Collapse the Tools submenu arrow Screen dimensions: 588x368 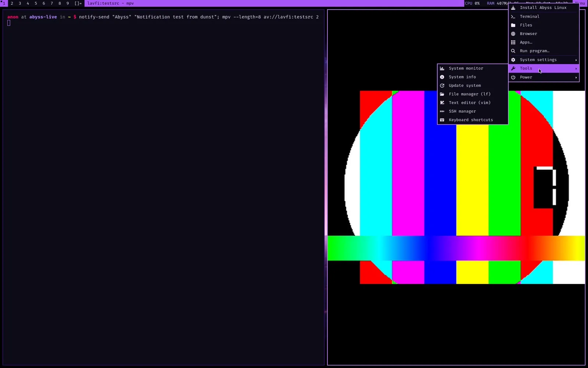point(576,68)
